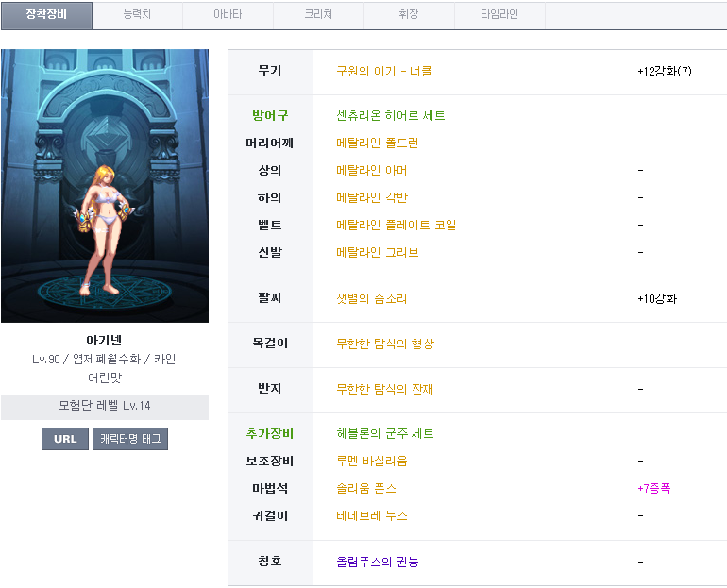Open the 타임라인 tab
727x588 pixels.
click(499, 15)
